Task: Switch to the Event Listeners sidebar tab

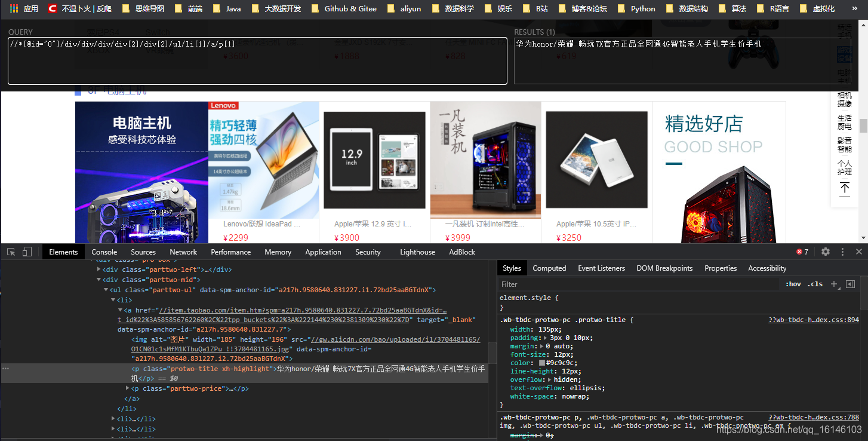Action: (601, 268)
